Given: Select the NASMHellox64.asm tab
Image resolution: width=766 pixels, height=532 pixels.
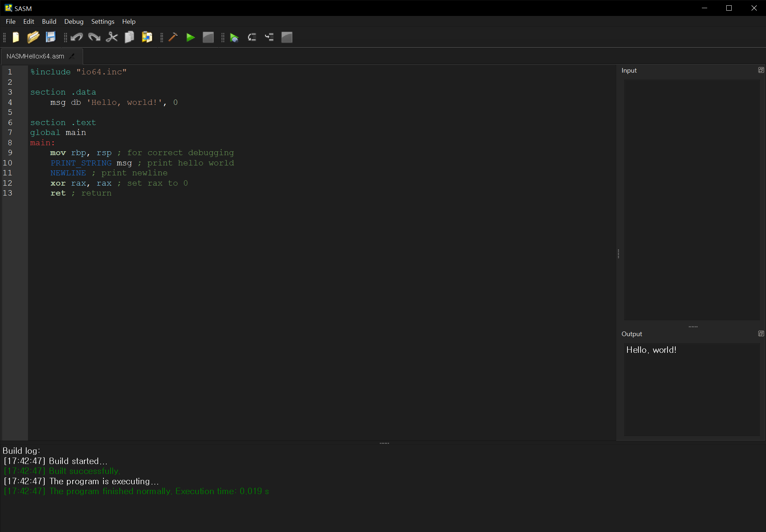Looking at the screenshot, I should 35,56.
